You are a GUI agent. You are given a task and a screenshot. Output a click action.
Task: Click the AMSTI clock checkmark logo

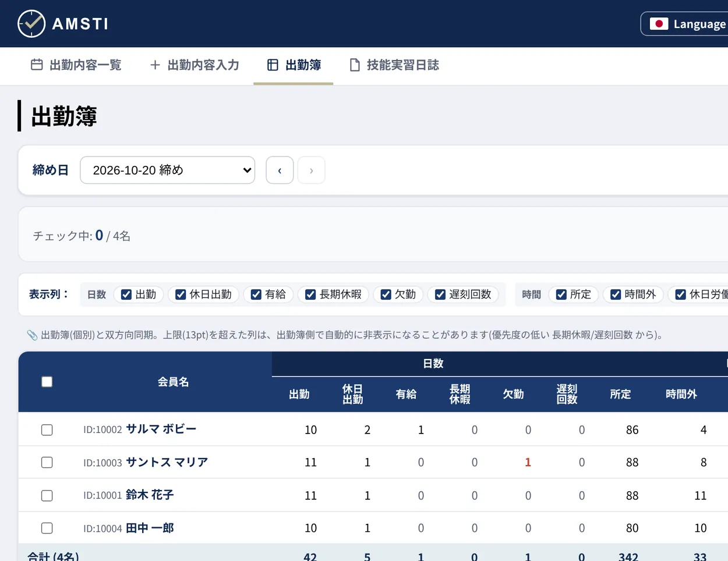point(31,24)
